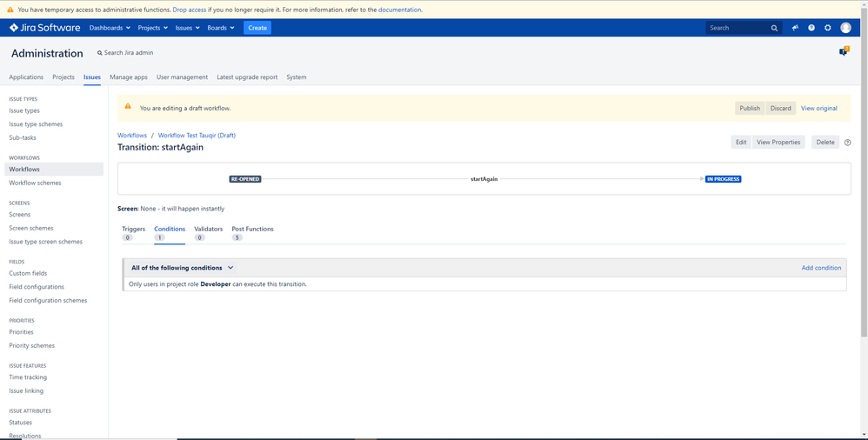Expand All of the following conditions dropdown
The image size is (868, 440).
point(182,268)
